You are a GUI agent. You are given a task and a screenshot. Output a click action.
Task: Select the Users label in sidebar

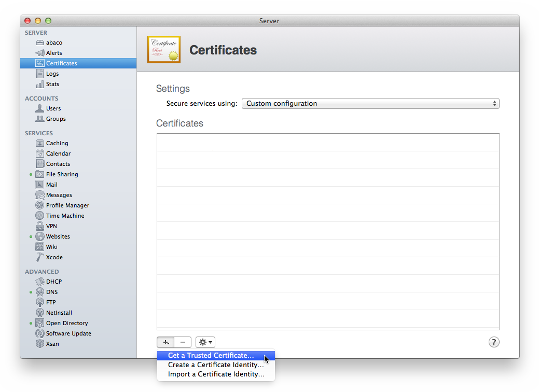coord(53,108)
